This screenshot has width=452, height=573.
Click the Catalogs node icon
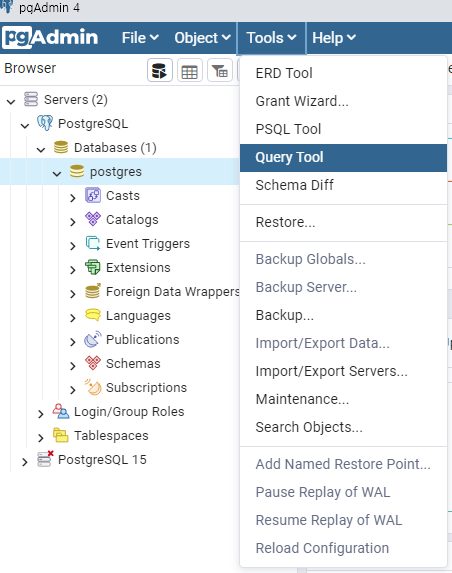coord(93,219)
